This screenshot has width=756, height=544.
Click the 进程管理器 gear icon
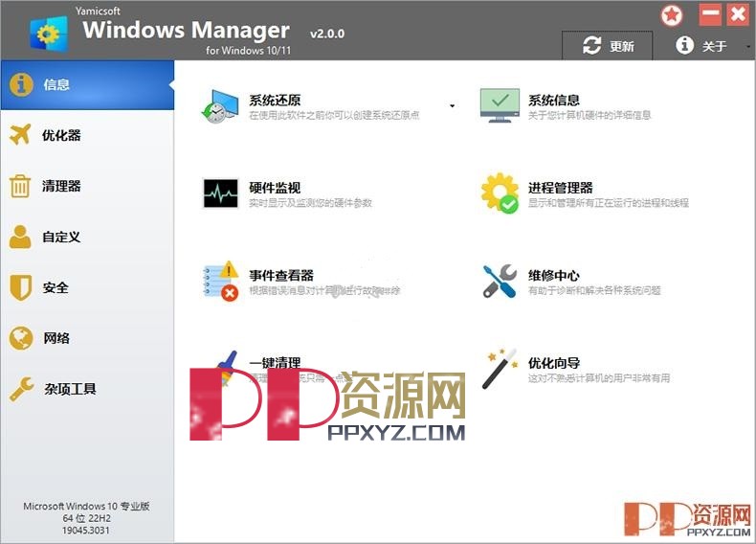click(500, 193)
